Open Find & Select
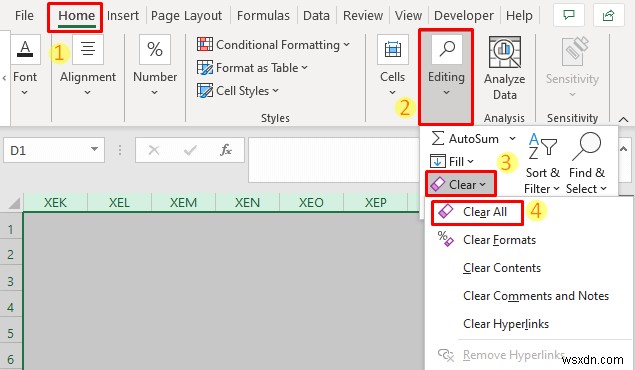This screenshot has height=370, width=635. [586, 164]
